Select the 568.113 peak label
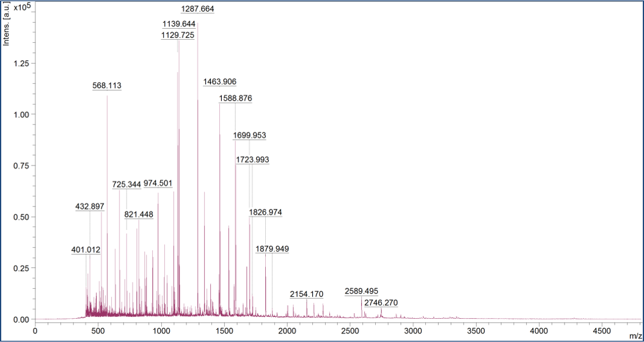 (106, 85)
